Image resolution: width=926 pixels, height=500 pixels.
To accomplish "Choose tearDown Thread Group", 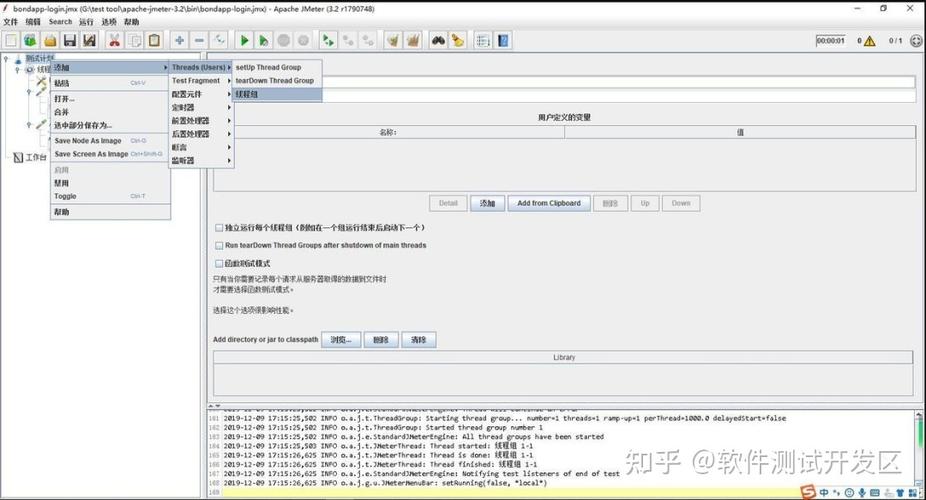I will [x=277, y=80].
